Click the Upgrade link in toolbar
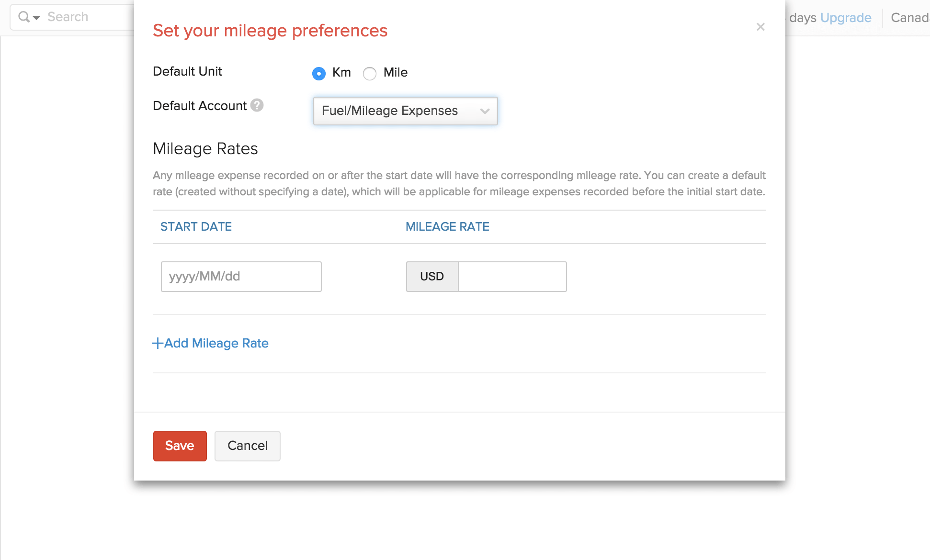 847,17
